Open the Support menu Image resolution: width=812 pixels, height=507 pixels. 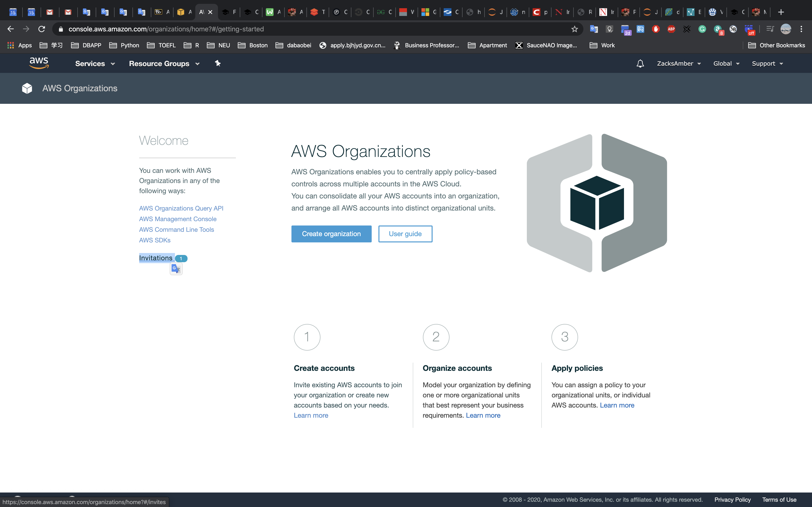tap(767, 64)
